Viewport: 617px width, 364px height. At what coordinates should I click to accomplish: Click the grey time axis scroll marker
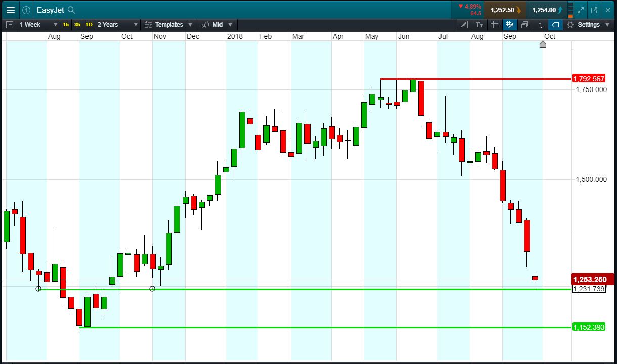tap(543, 44)
